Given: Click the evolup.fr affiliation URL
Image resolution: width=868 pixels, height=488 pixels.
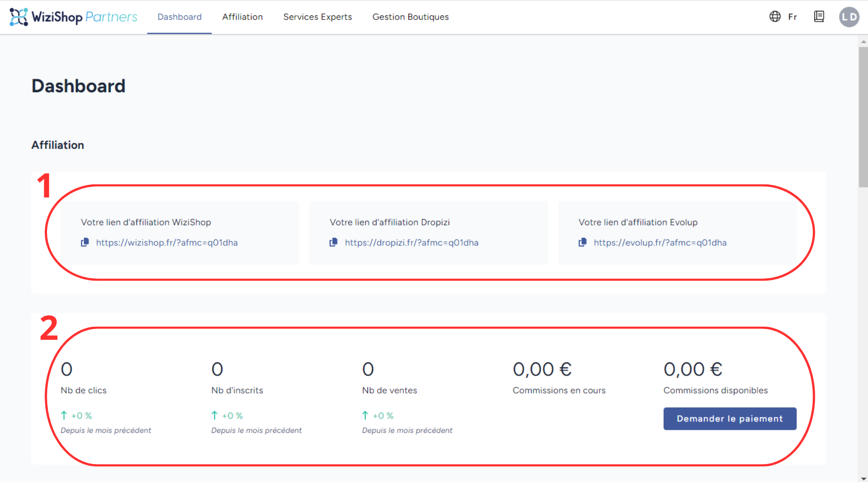Looking at the screenshot, I should [x=660, y=243].
